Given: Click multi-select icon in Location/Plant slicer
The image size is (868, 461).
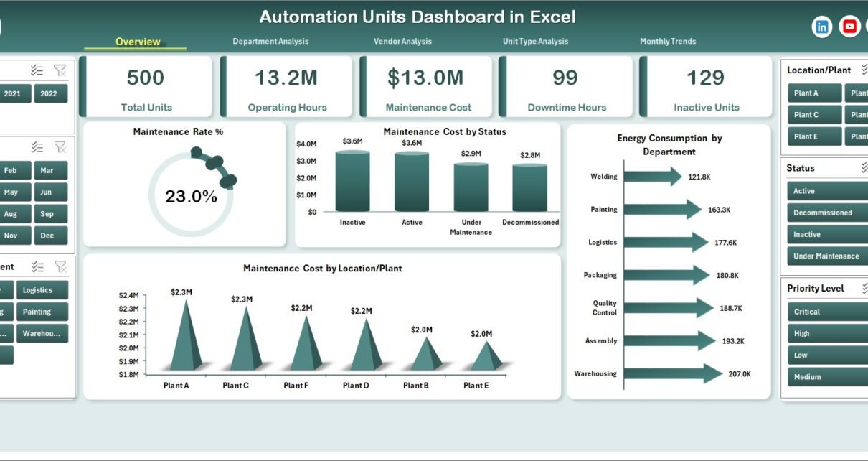Looking at the screenshot, I should (864, 70).
